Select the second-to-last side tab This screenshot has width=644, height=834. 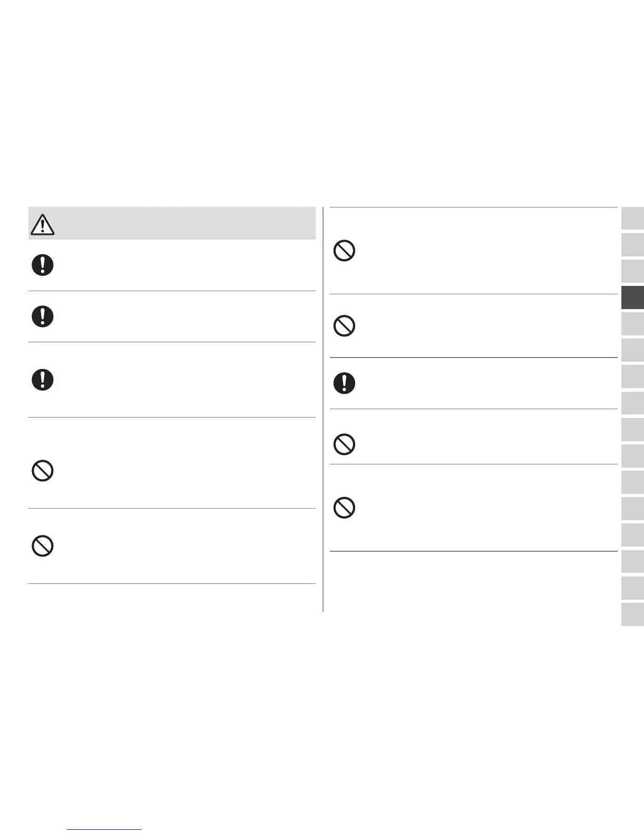pos(632,588)
